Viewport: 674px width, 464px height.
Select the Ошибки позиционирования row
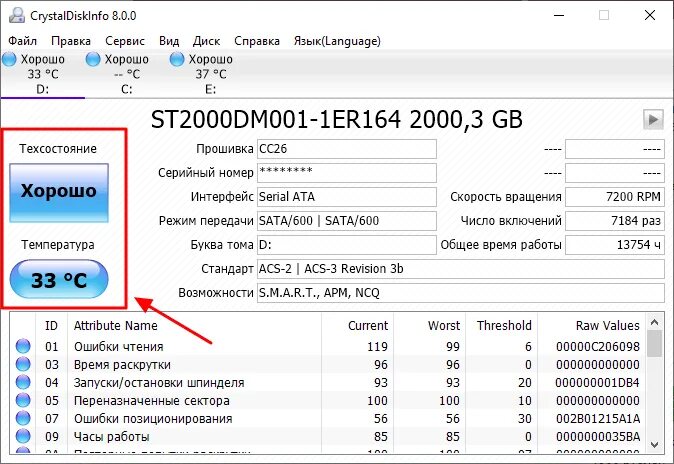[x=328, y=419]
